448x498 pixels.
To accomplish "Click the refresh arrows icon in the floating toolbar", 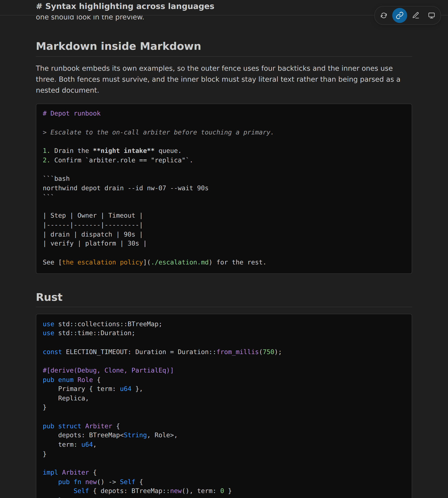I will coord(384,15).
